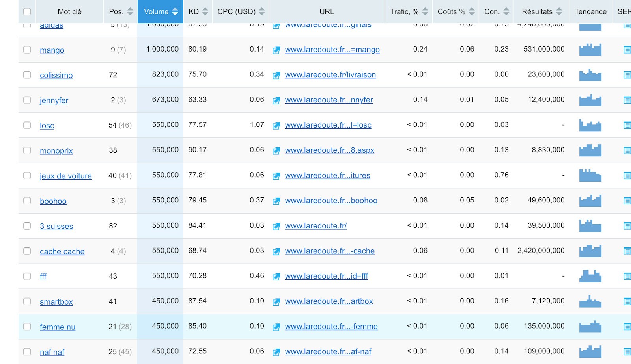The width and height of the screenshot is (631, 364).
Task: Sort table by Pos. column
Action: click(x=121, y=12)
